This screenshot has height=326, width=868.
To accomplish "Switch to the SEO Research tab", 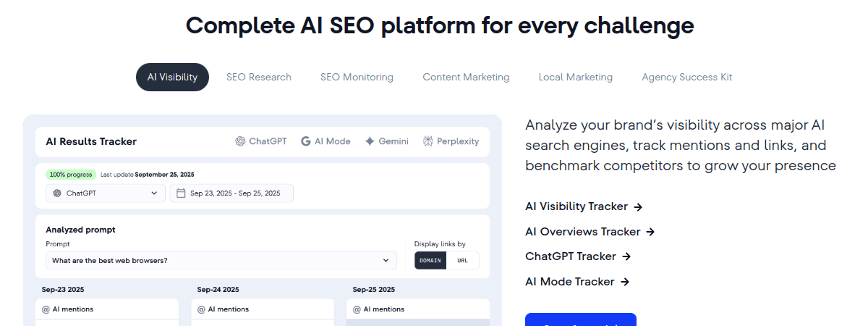I will point(259,78).
